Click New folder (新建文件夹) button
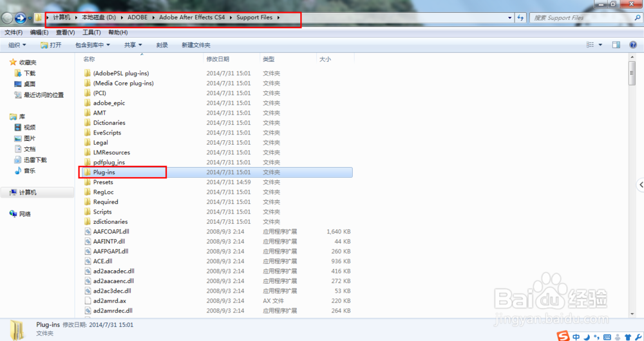 [196, 45]
